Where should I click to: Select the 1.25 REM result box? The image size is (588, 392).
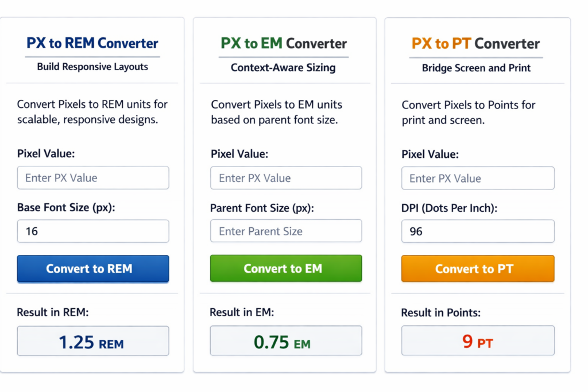tap(93, 341)
